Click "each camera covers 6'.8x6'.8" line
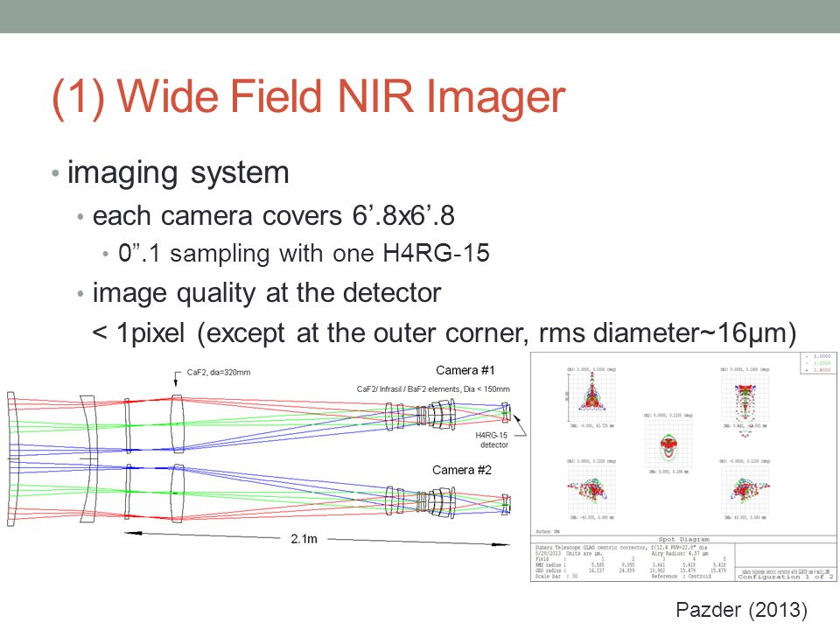The width and height of the screenshot is (840, 630). [x=274, y=216]
